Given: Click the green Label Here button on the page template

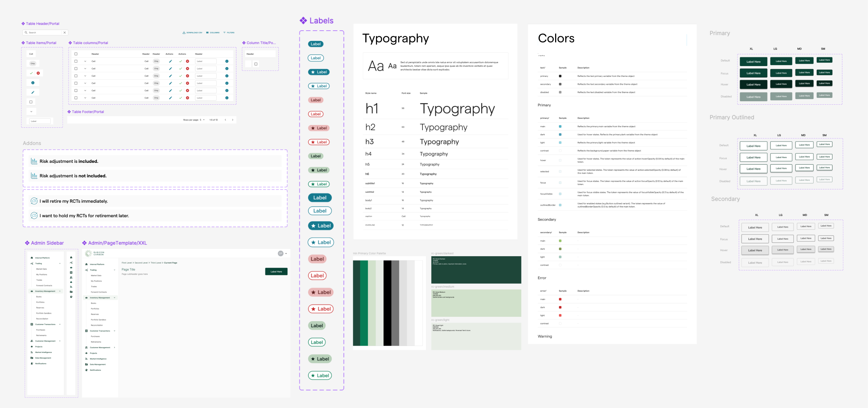Looking at the screenshot, I should coord(276,271).
